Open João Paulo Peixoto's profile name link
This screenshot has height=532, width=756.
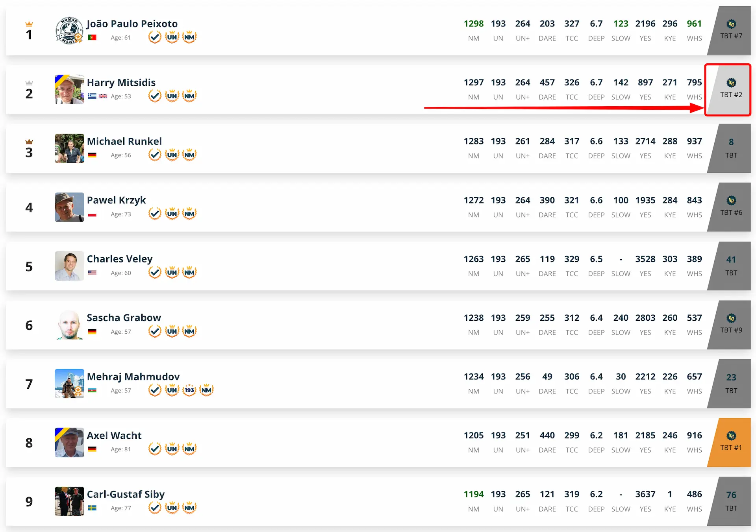point(132,24)
